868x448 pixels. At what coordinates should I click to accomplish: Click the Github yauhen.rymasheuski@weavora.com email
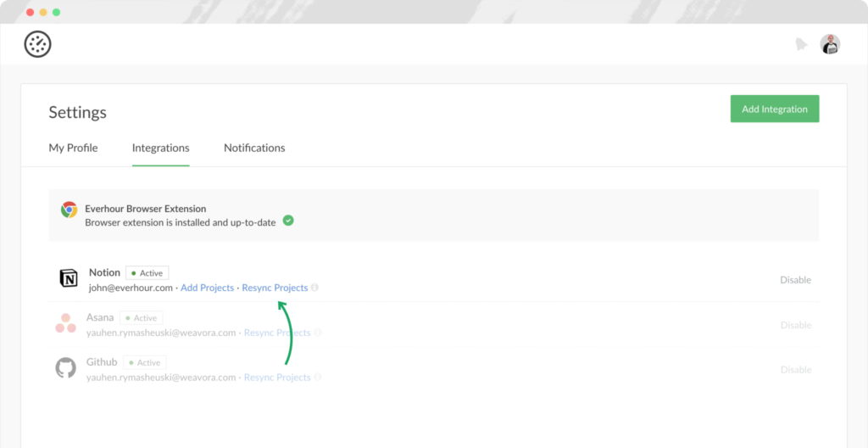161,377
